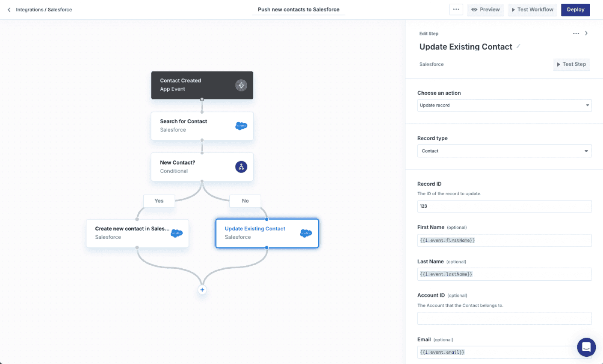Image resolution: width=603 pixels, height=364 pixels.
Task: Click Salesforce cloud icon on Search for Contact
Action: [241, 126]
